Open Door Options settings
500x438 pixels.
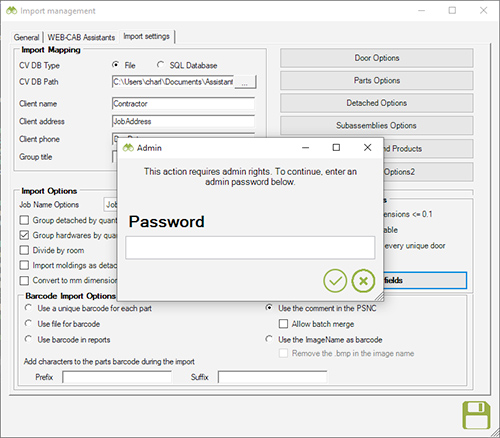(377, 58)
